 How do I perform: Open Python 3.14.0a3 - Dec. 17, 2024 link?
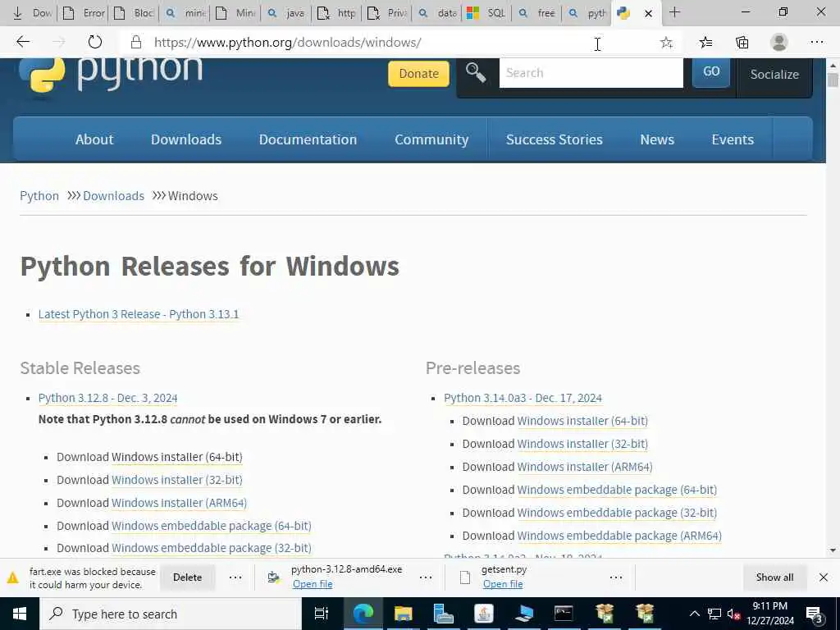tap(523, 398)
